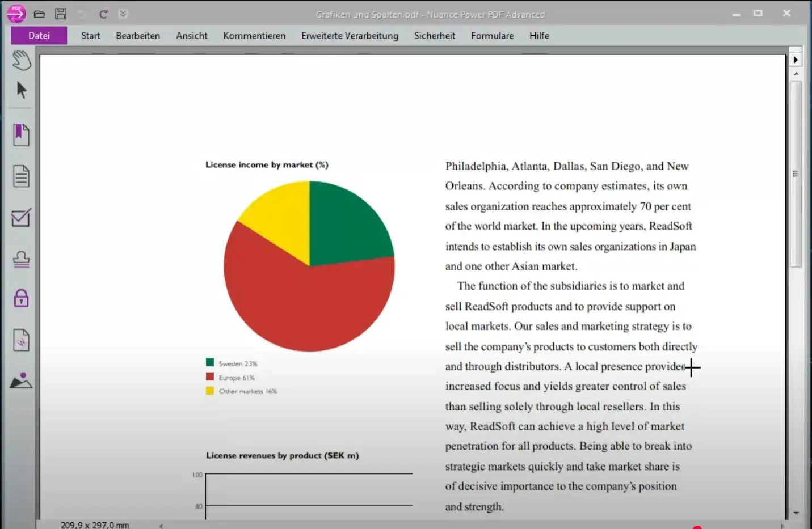Click the checkmark envelope sidebar icon
Image resolution: width=812 pixels, height=529 pixels.
[x=21, y=218]
